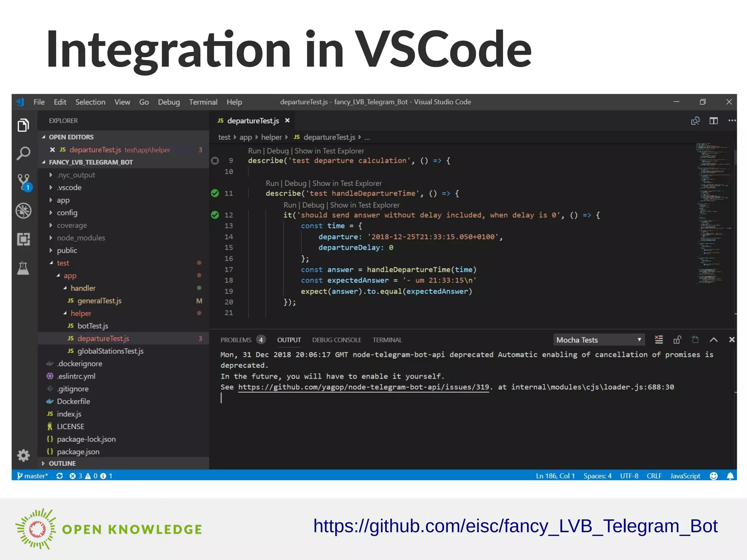Open the node-telegram-bot-api issues link
Viewport: 747px width, 560px height.
click(x=364, y=387)
